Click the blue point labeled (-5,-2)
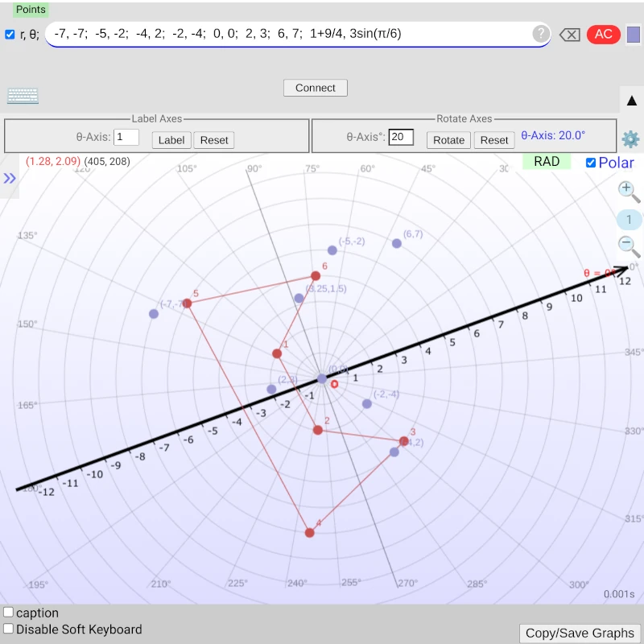This screenshot has height=644, width=644. point(332,250)
